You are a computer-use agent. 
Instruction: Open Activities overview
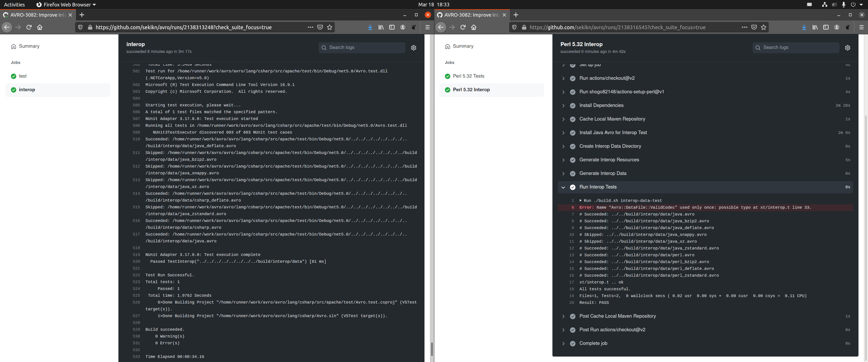coord(14,4)
